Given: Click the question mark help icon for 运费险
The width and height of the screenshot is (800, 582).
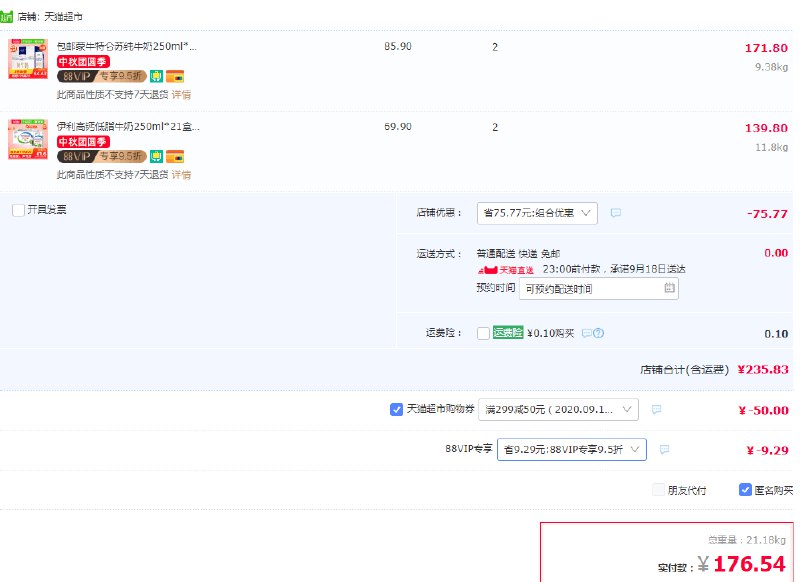Looking at the screenshot, I should [598, 334].
